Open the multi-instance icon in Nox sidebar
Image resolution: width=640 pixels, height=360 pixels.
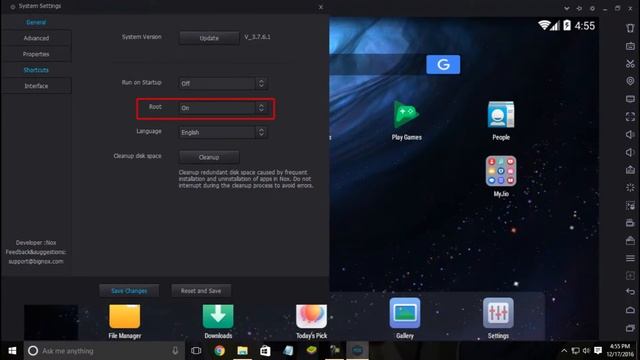click(x=630, y=205)
